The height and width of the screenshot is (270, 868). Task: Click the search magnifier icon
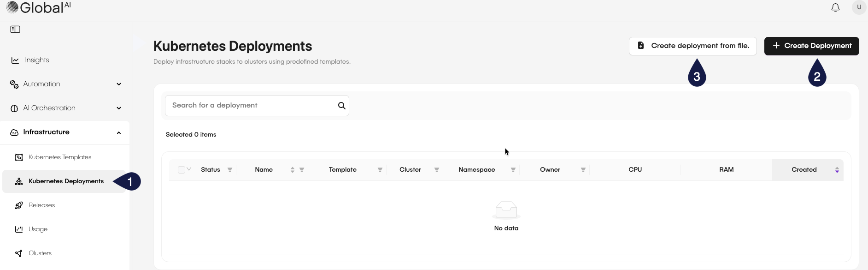pos(341,106)
